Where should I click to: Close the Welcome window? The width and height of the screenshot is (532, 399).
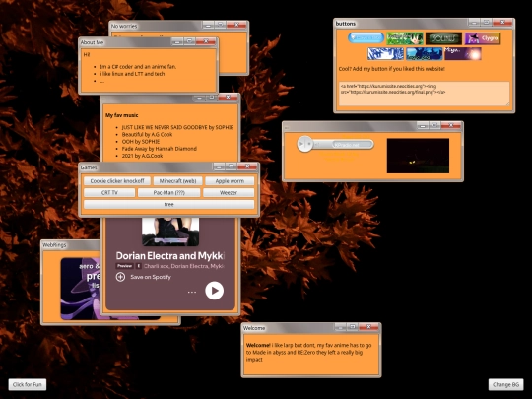(368, 327)
